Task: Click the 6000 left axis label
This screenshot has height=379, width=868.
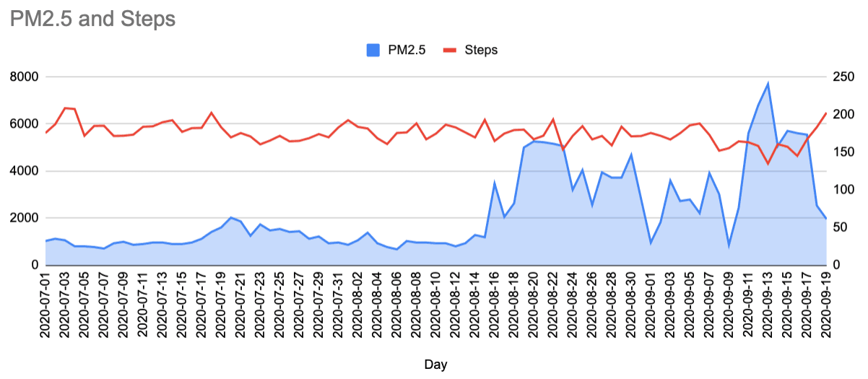Action: (23, 124)
